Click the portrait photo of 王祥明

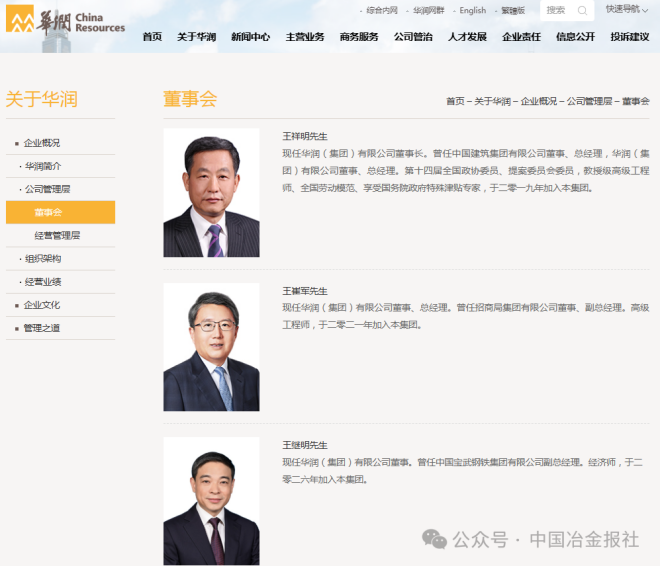click(211, 192)
